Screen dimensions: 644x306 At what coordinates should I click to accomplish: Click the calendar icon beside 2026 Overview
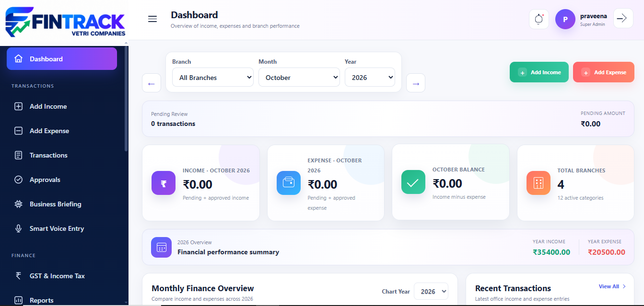(162, 247)
